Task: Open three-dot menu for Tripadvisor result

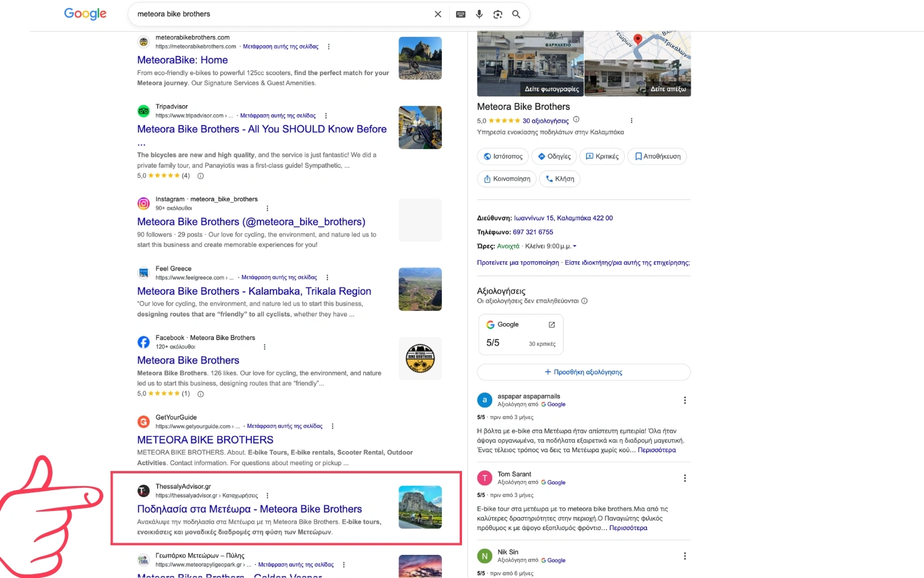Action: point(326,116)
